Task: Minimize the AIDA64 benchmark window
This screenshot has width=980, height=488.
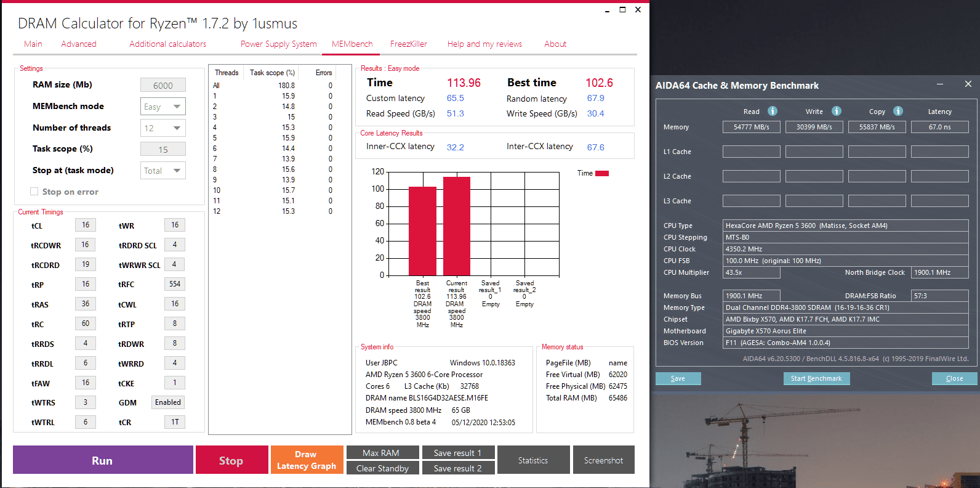Action: pyautogui.click(x=940, y=84)
